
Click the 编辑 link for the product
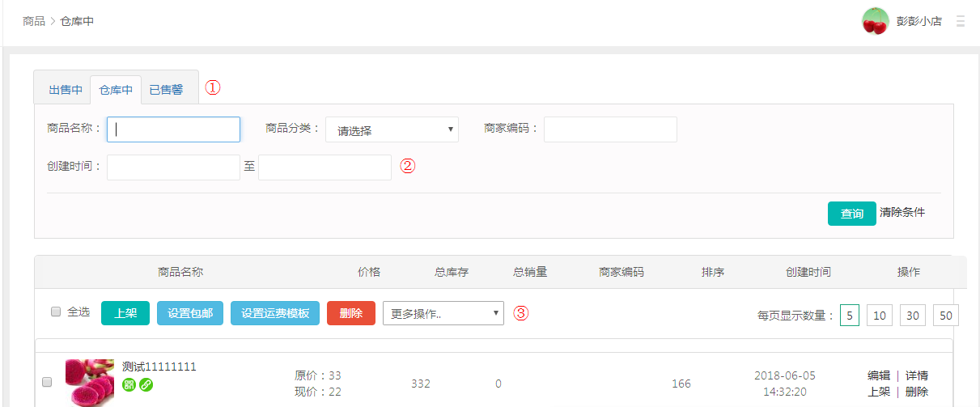pos(879,375)
